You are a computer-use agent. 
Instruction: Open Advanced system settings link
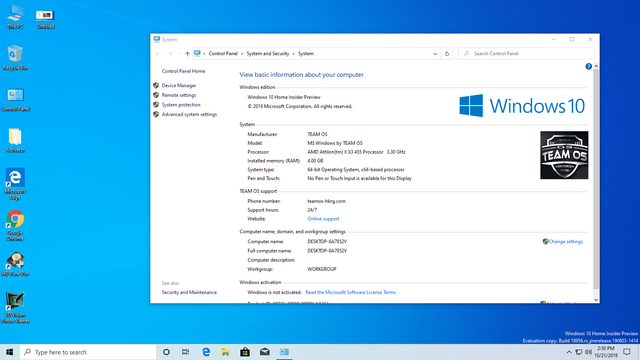pyautogui.click(x=189, y=114)
